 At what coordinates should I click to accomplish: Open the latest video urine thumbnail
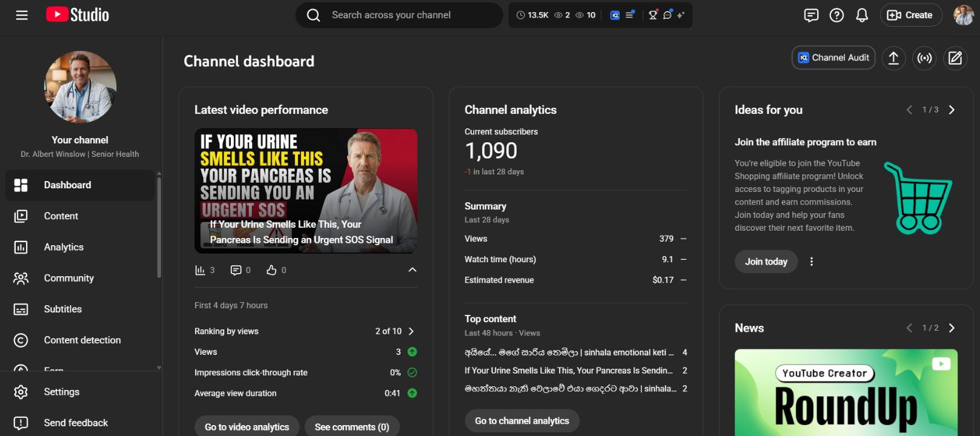[x=306, y=191]
